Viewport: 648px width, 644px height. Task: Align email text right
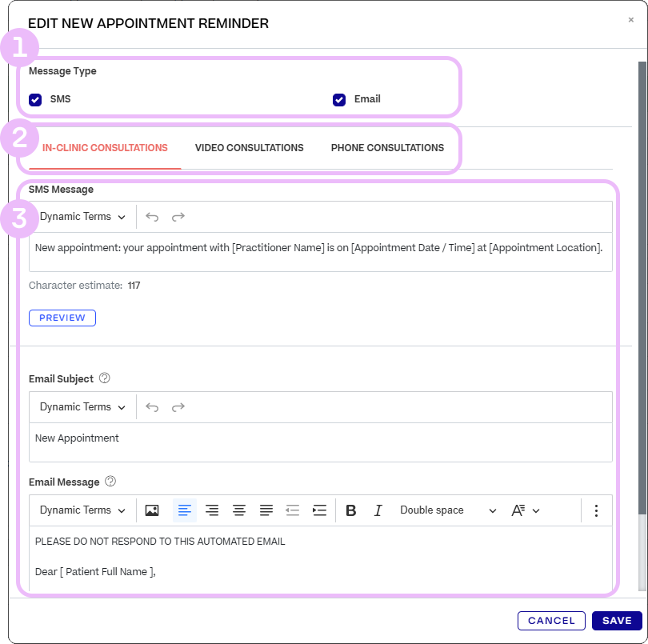(212, 510)
